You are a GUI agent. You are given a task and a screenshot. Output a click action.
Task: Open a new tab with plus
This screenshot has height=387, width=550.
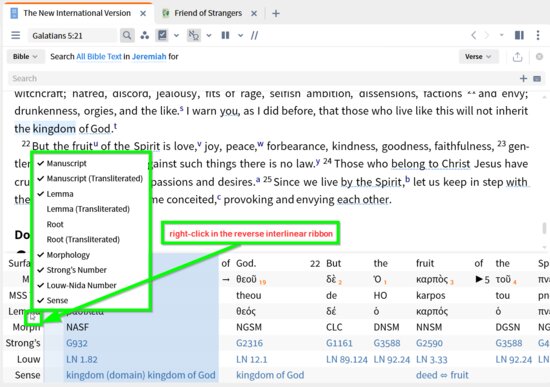click(276, 13)
